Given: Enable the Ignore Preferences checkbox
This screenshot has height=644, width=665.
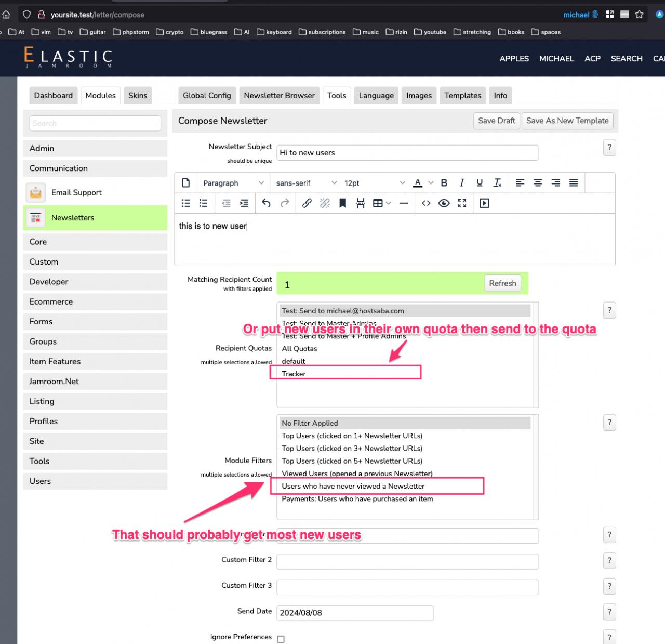Looking at the screenshot, I should pos(281,639).
